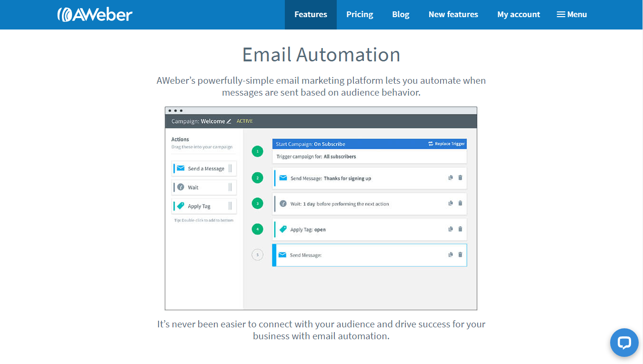Image resolution: width=643 pixels, height=364 pixels.
Task: Delete the Thanks for signing up step
Action: pyautogui.click(x=460, y=177)
